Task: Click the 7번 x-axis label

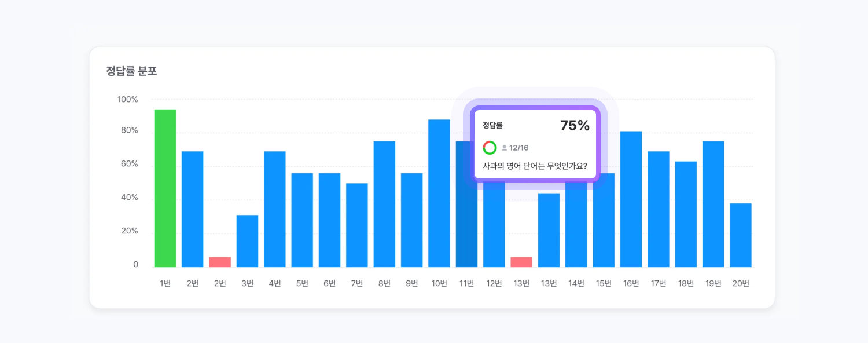Action: tap(357, 283)
